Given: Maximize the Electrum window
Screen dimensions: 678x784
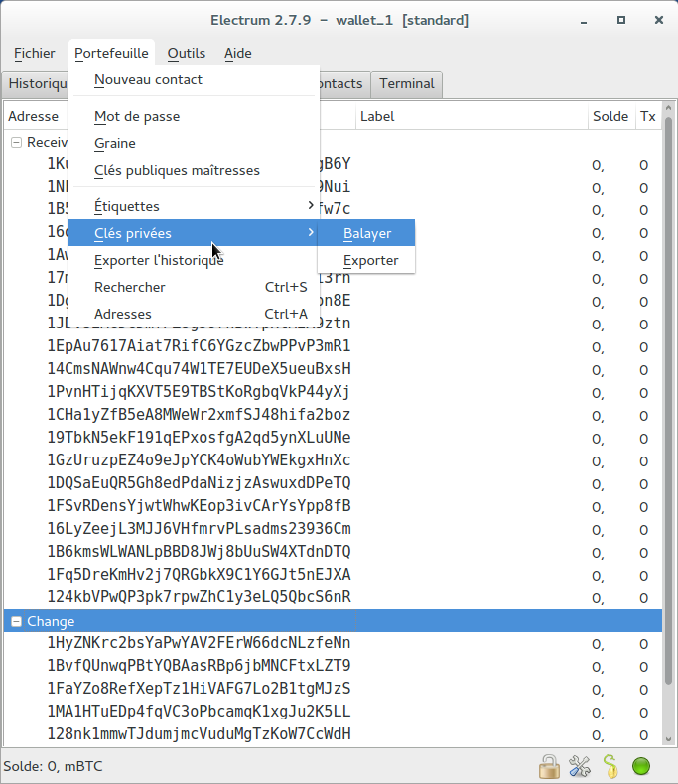Looking at the screenshot, I should pyautogui.click(x=621, y=20).
